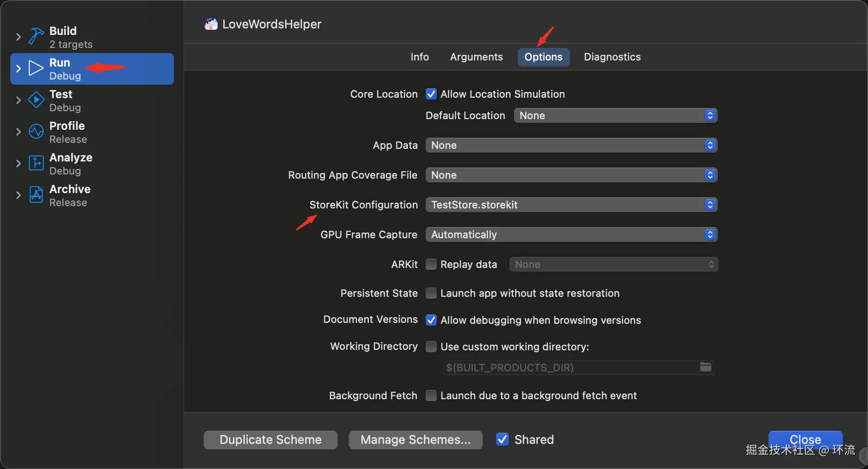This screenshot has width=868, height=469.
Task: Click the Test diamond icon
Action: pyautogui.click(x=36, y=100)
